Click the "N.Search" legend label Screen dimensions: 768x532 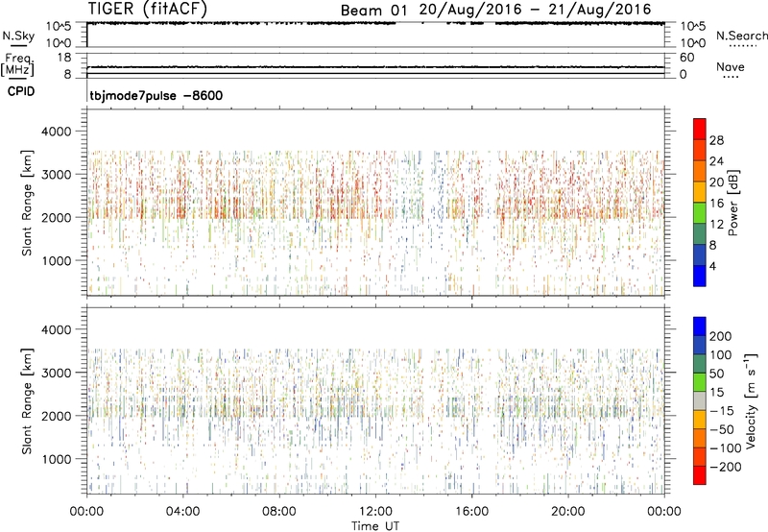point(741,36)
